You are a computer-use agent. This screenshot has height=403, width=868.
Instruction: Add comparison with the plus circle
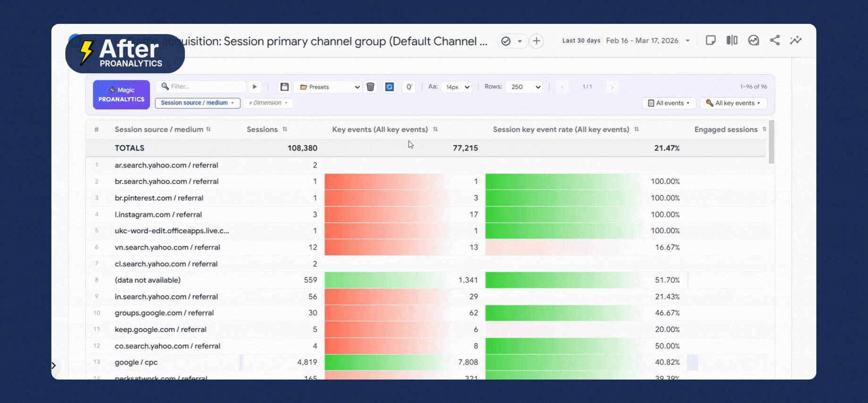pyautogui.click(x=536, y=41)
